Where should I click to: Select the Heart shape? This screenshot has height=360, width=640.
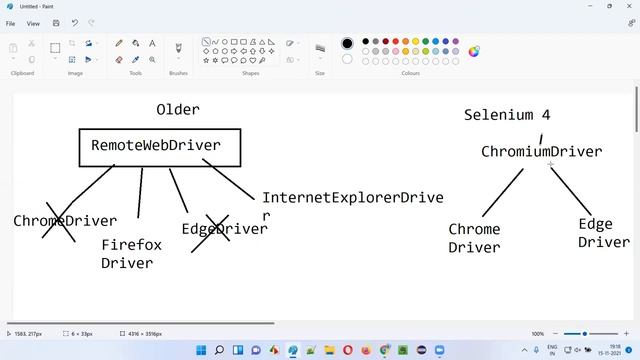[x=253, y=60]
